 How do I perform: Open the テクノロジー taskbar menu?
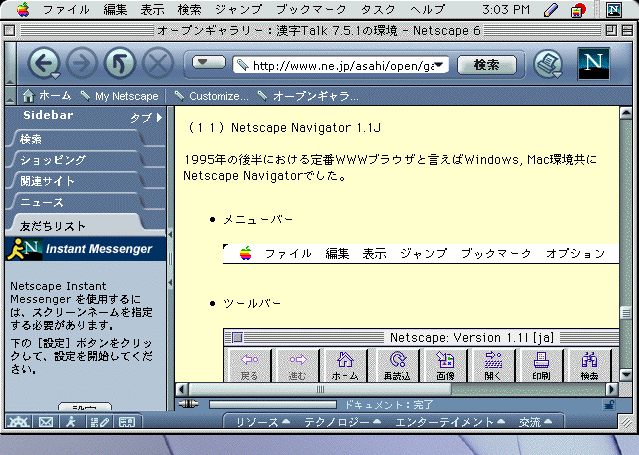[343, 422]
